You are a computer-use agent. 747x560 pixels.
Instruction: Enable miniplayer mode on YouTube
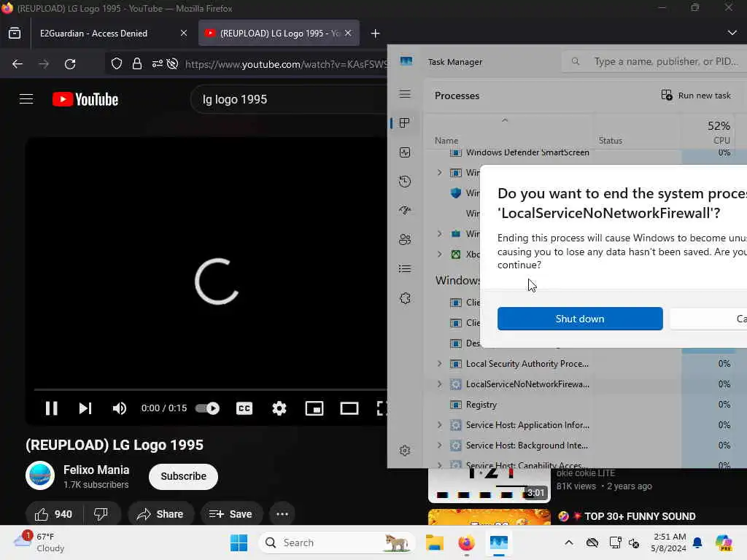coord(314,408)
